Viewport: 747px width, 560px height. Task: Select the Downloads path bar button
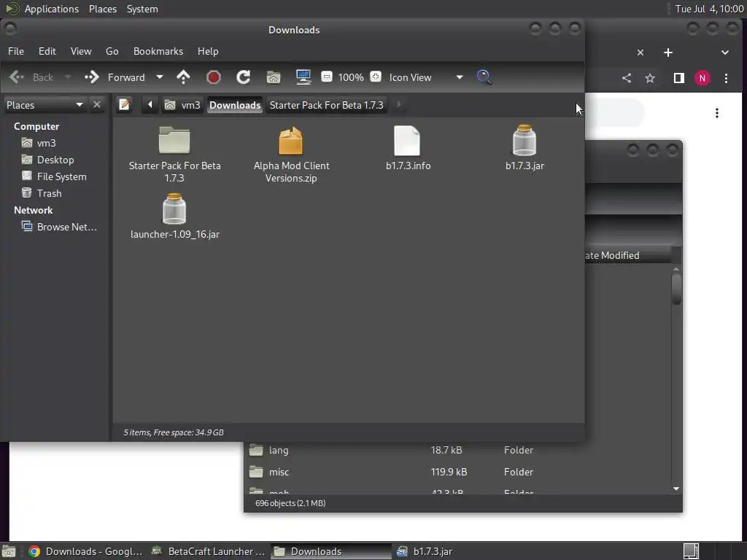(x=235, y=105)
